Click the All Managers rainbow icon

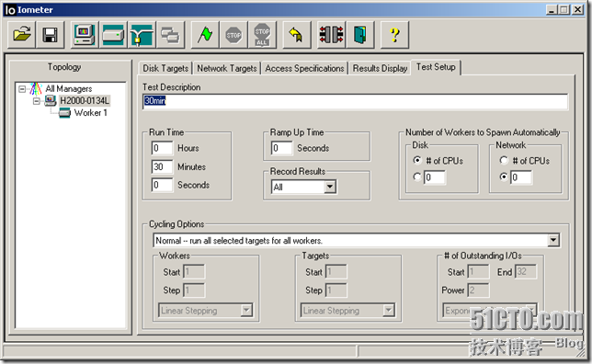pos(36,89)
